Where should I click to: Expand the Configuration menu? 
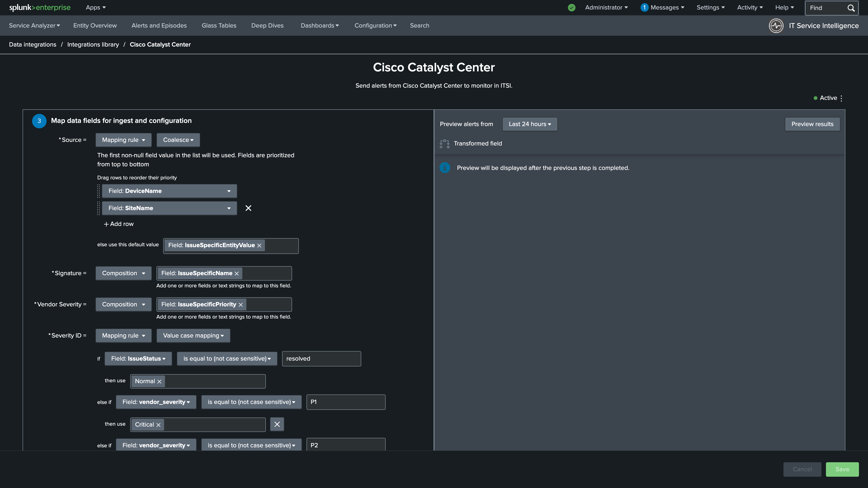375,26
